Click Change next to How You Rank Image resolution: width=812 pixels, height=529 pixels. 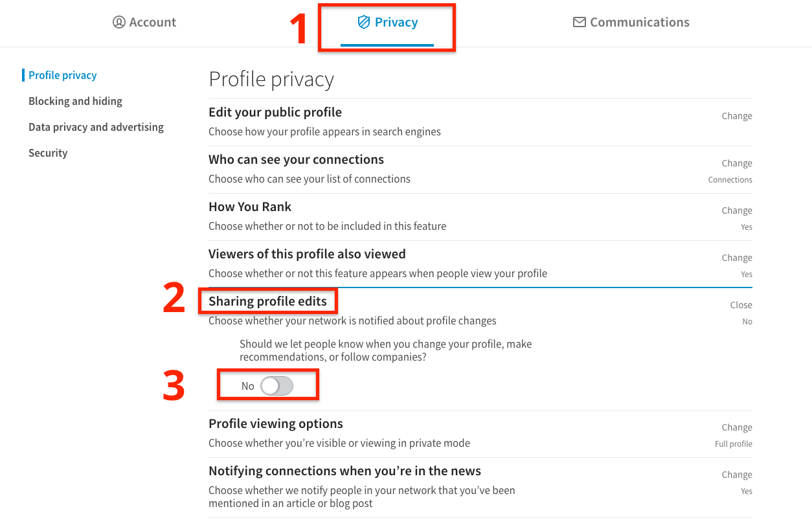point(737,210)
